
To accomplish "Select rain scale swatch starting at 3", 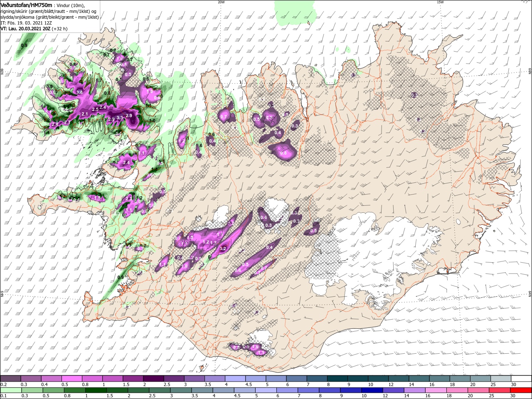I will [x=181, y=390].
